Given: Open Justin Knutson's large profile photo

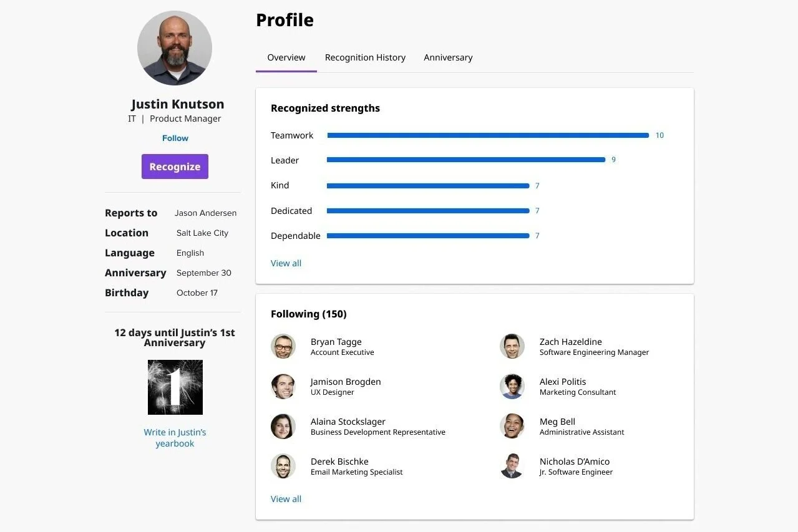Looking at the screenshot, I should tap(175, 48).
